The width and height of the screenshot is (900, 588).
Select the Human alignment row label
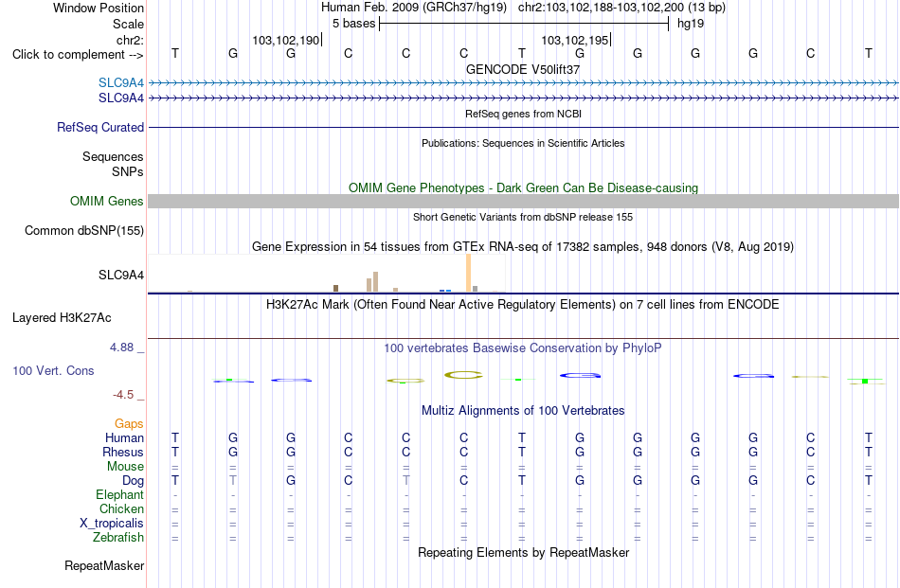124,437
